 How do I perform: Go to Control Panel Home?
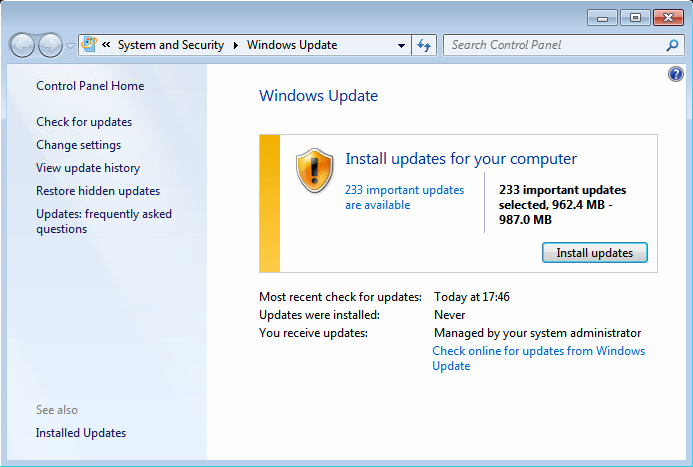coord(90,86)
